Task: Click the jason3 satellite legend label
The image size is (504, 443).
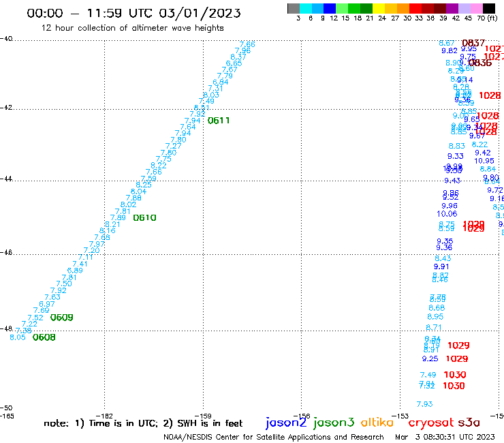Action: (x=334, y=423)
